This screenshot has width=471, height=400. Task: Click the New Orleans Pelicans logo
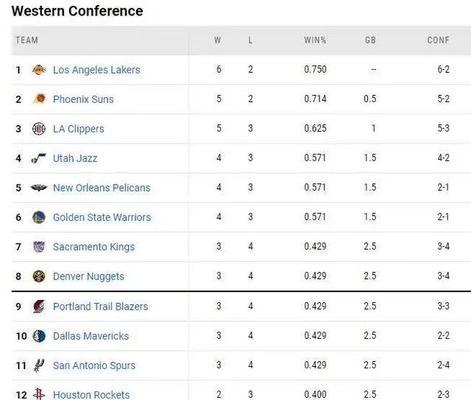(39, 188)
